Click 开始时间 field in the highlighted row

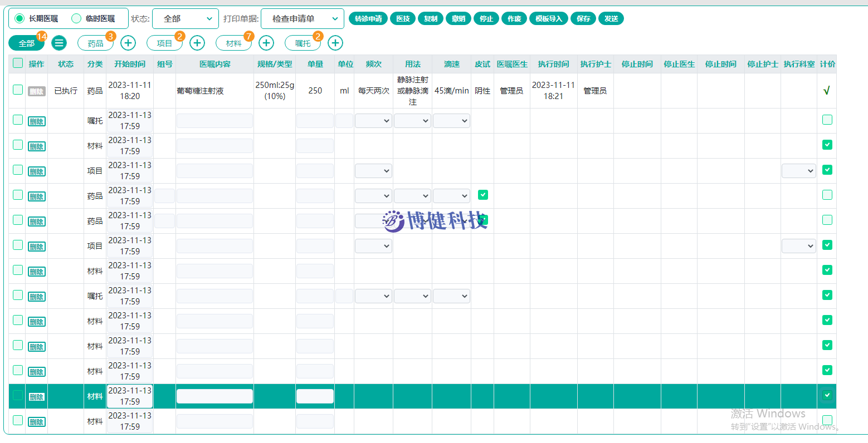tap(130, 396)
